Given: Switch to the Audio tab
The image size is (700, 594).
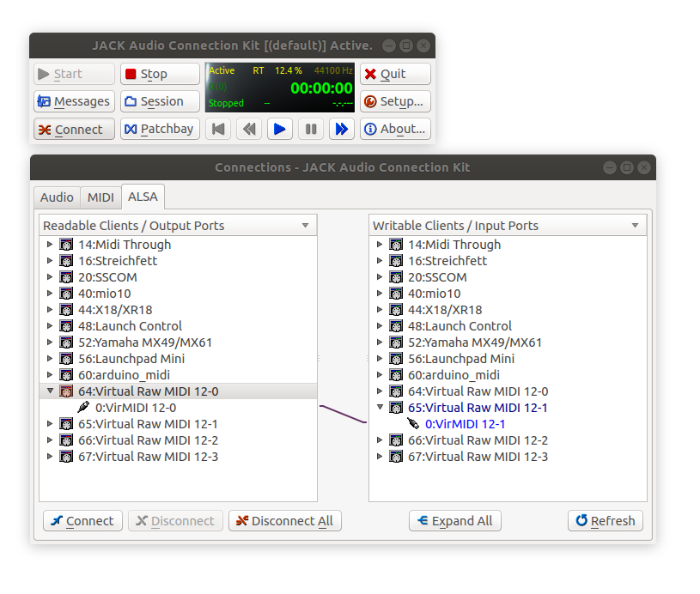Looking at the screenshot, I should (x=58, y=197).
